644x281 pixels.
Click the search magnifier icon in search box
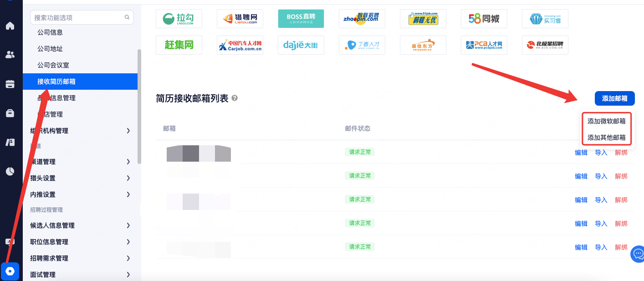[127, 17]
